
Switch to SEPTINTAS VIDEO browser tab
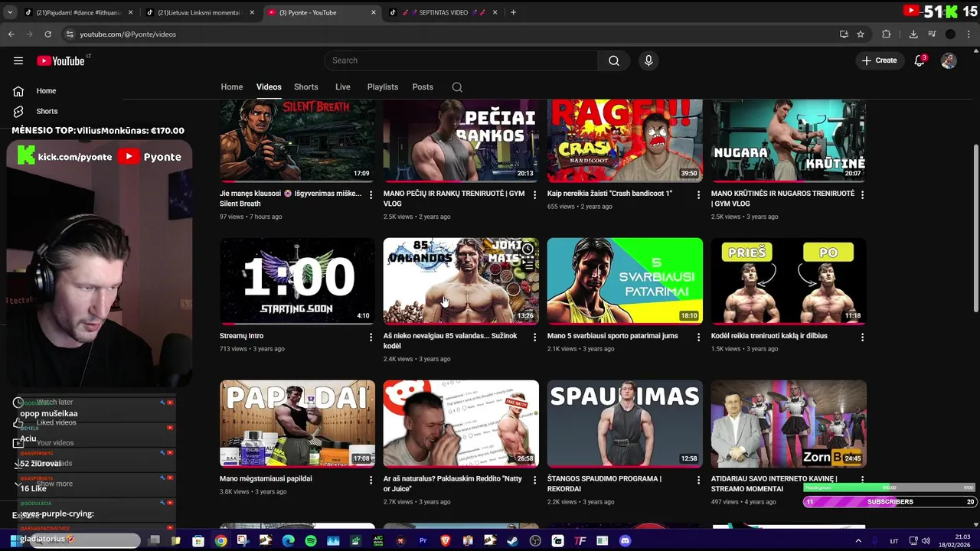click(443, 12)
